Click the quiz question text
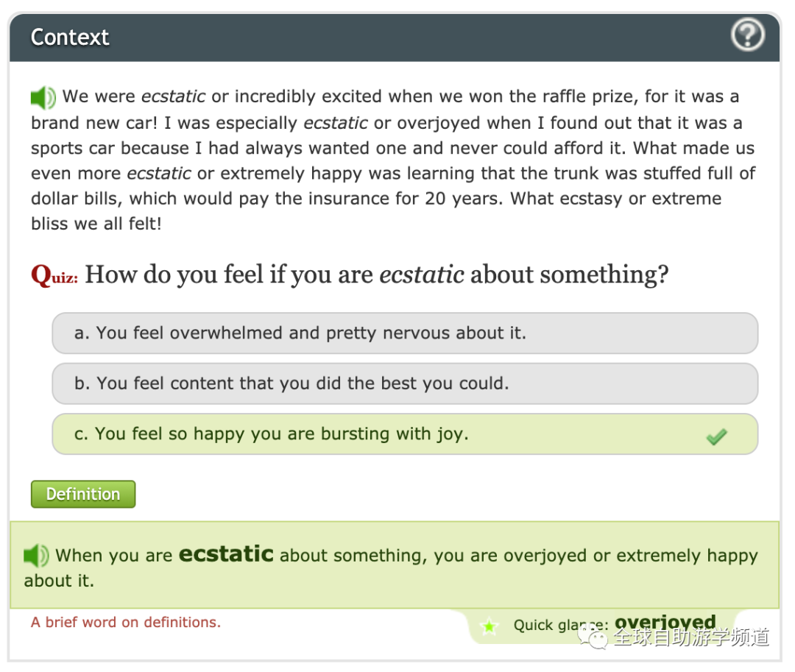795x672 pixels. 376,275
